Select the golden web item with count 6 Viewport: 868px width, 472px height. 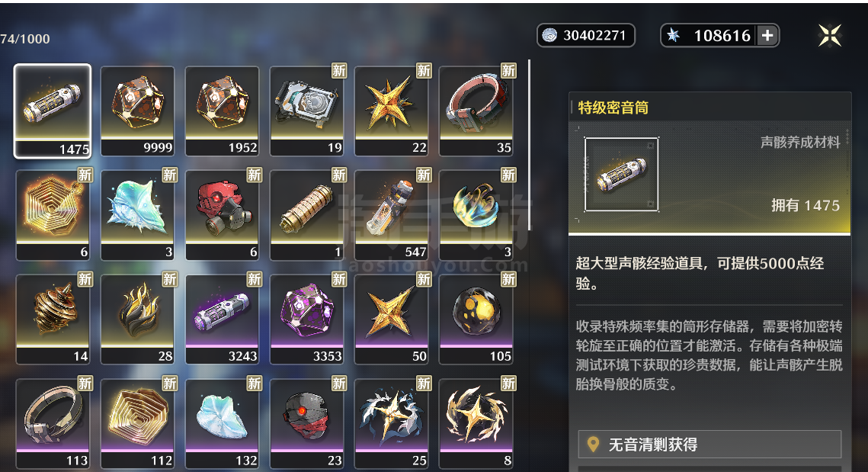53,215
